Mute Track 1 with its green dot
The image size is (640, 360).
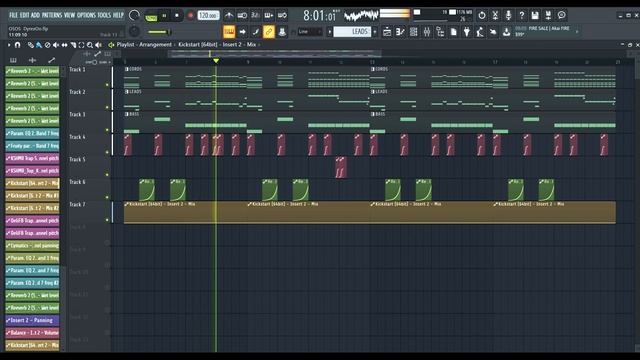[x=107, y=84]
